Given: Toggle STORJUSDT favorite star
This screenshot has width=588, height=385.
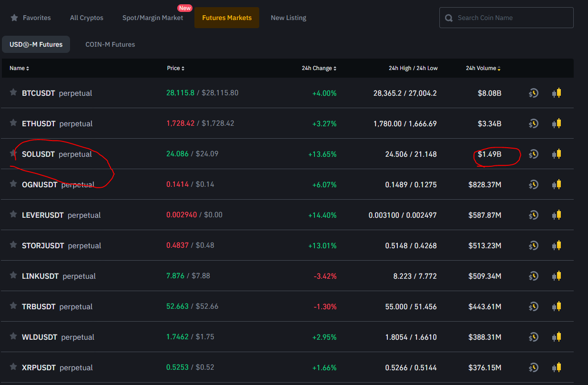Looking at the screenshot, I should [13, 245].
